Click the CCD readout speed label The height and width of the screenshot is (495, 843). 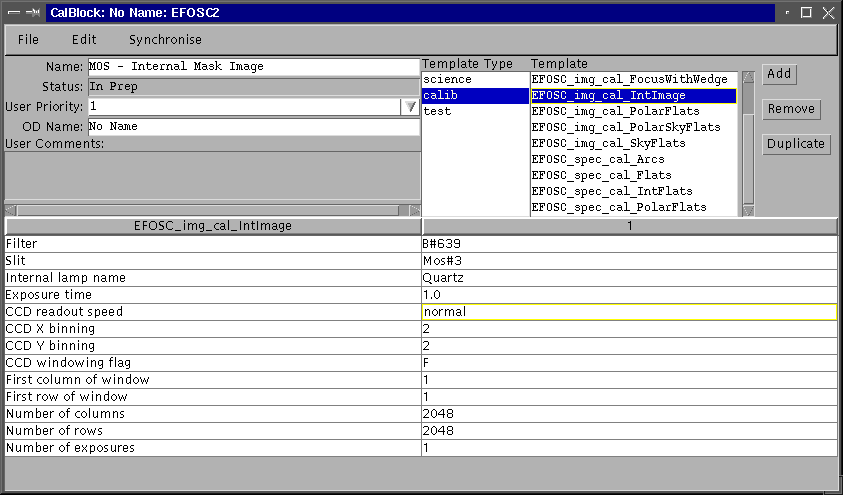tap(64, 312)
